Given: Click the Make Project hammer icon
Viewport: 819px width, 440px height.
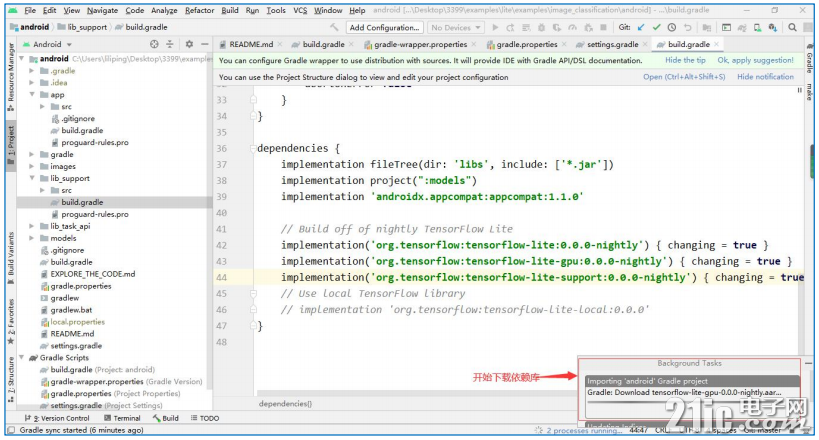Looking at the screenshot, I should point(334,27).
